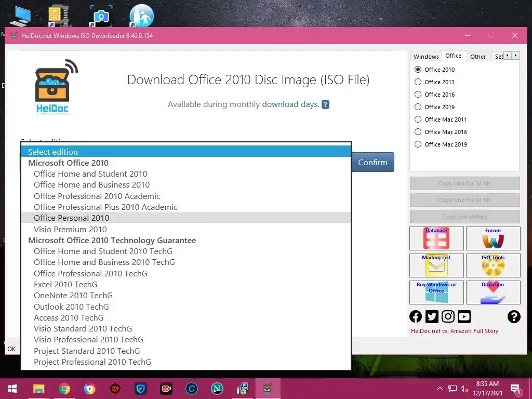Click the Confirm button
The height and width of the screenshot is (399, 532).
coord(373,162)
